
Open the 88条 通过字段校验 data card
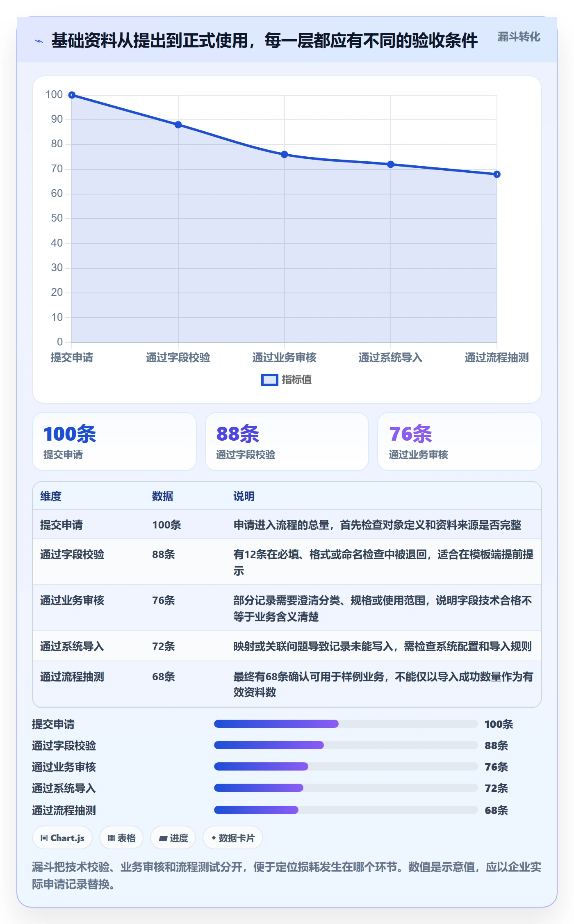point(287,441)
